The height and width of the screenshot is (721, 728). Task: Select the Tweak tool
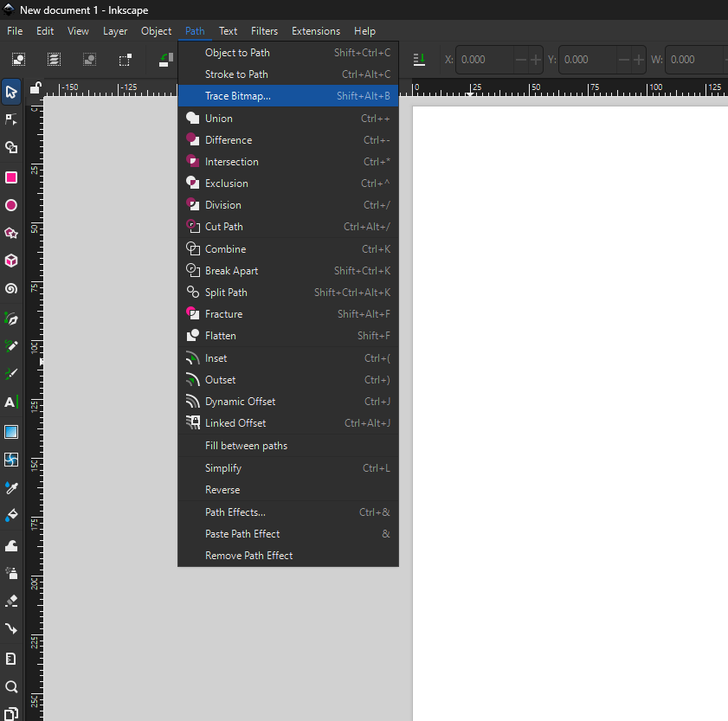(x=11, y=545)
